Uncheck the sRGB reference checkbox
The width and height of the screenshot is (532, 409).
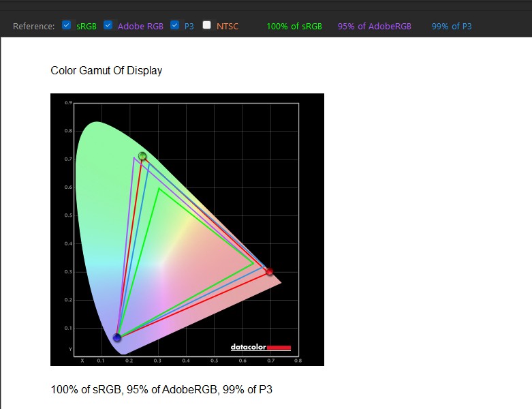pyautogui.click(x=66, y=26)
